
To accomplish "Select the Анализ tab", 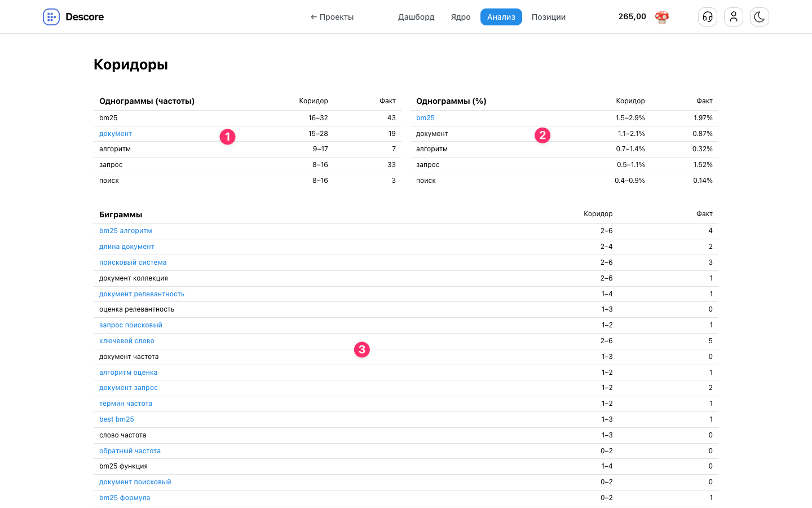I will (501, 17).
